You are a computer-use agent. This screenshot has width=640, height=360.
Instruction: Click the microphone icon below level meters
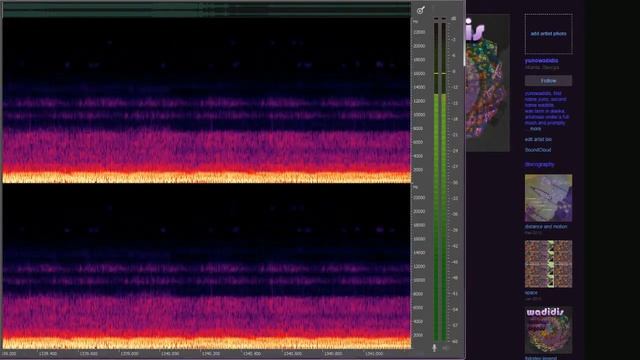[x=434, y=348]
